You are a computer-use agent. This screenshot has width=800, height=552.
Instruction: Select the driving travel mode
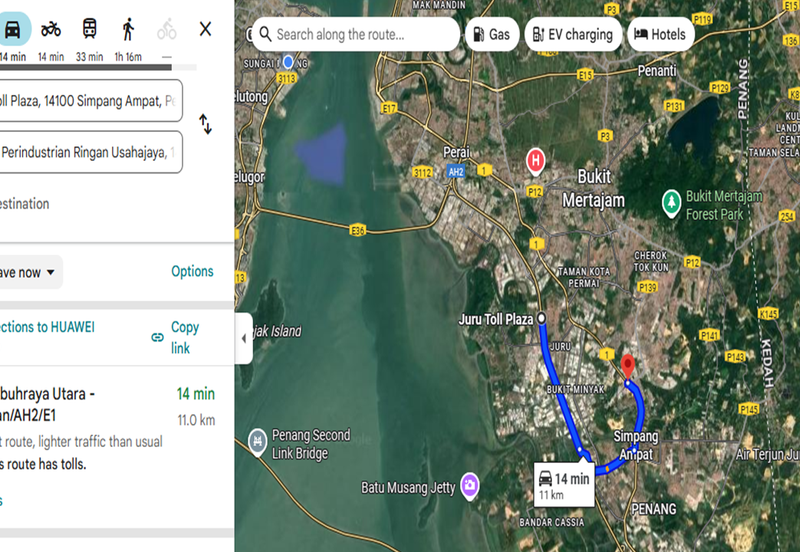14,29
